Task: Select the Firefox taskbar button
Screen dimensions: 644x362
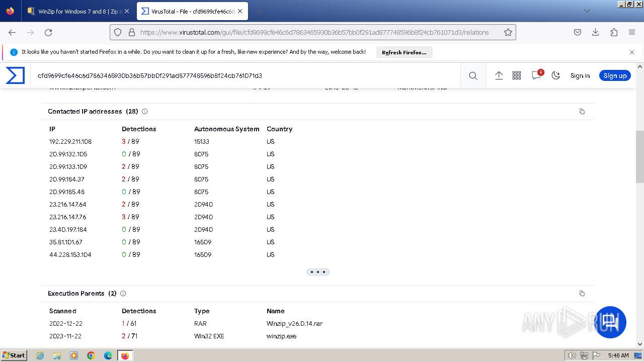Action: point(125,355)
